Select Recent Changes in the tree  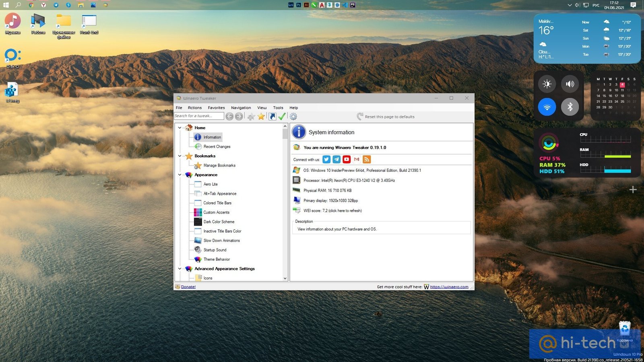pyautogui.click(x=217, y=147)
